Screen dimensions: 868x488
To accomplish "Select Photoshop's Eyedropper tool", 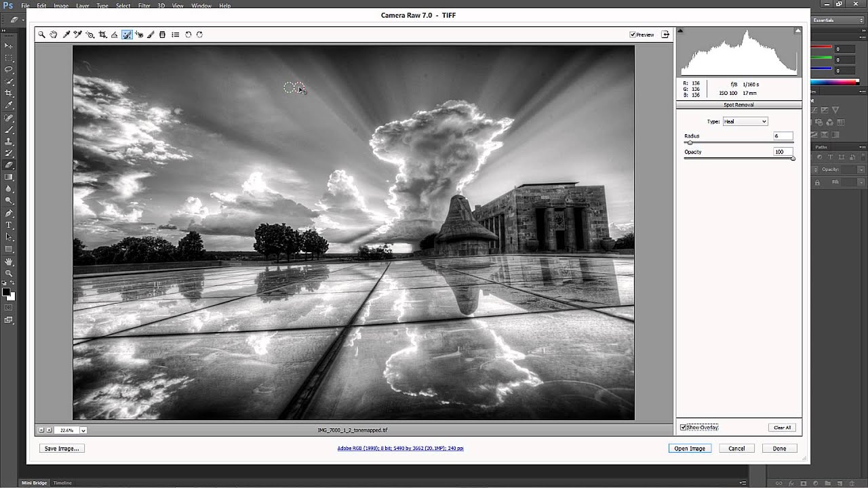I will coord(9,105).
